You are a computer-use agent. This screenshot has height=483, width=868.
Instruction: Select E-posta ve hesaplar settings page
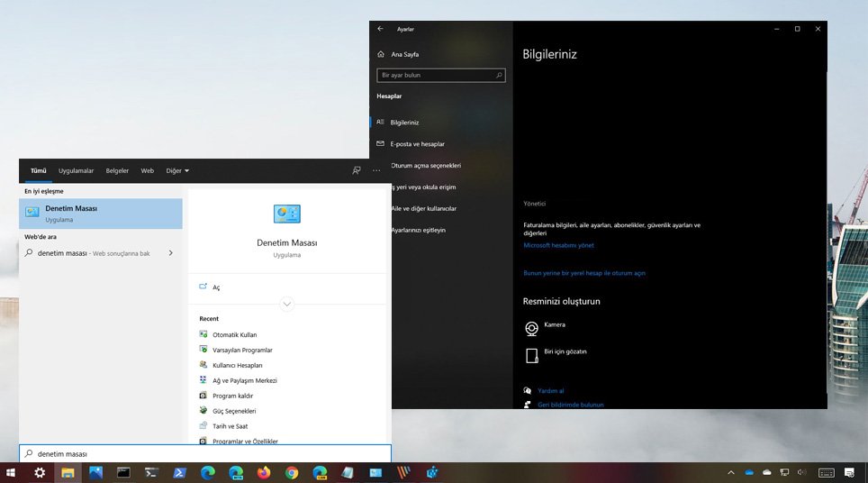417,144
